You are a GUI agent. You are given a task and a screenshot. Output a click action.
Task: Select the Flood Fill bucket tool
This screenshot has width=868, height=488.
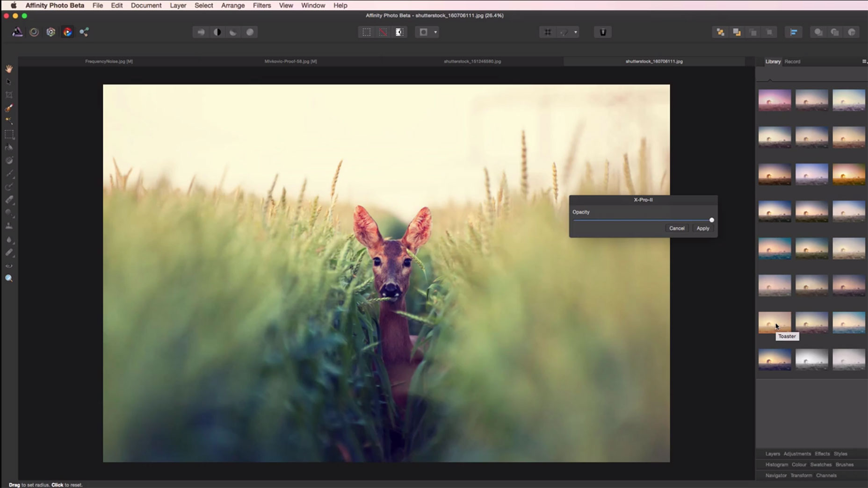click(x=9, y=147)
